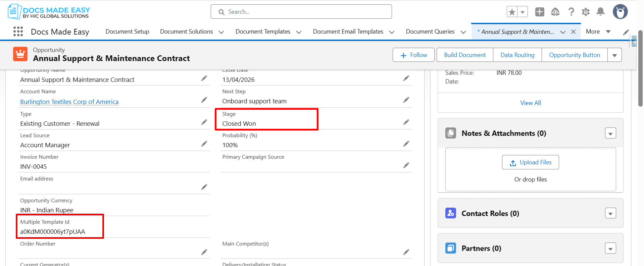Open Global Actions plus icon

540,12
